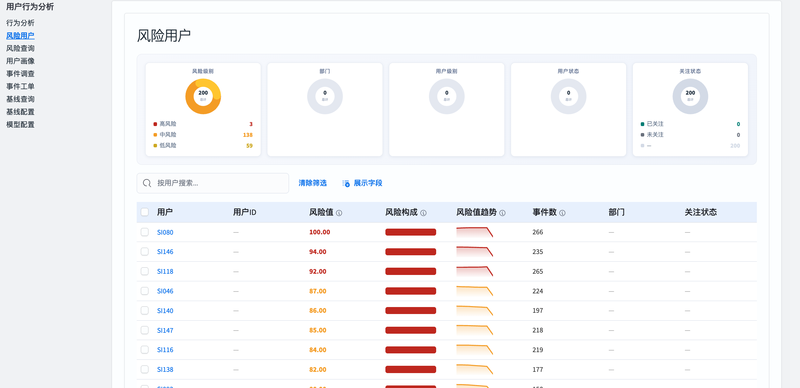The width and height of the screenshot is (800, 388).
Task: Check the box for user SI140
Action: 145,310
